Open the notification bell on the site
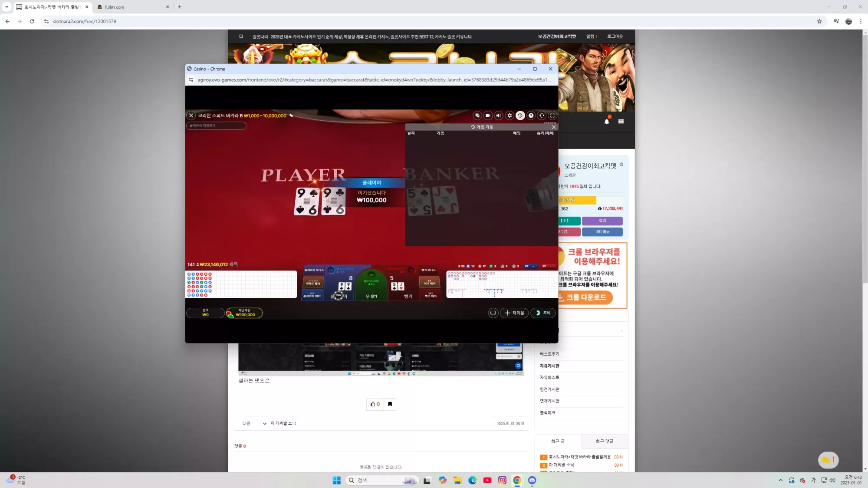Screen dimensions: 868x488 [607, 122]
